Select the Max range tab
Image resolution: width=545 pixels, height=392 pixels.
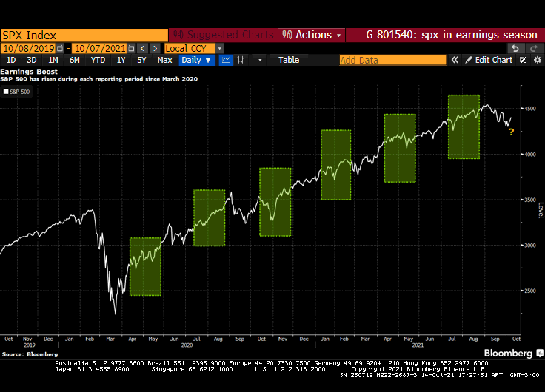[164, 60]
